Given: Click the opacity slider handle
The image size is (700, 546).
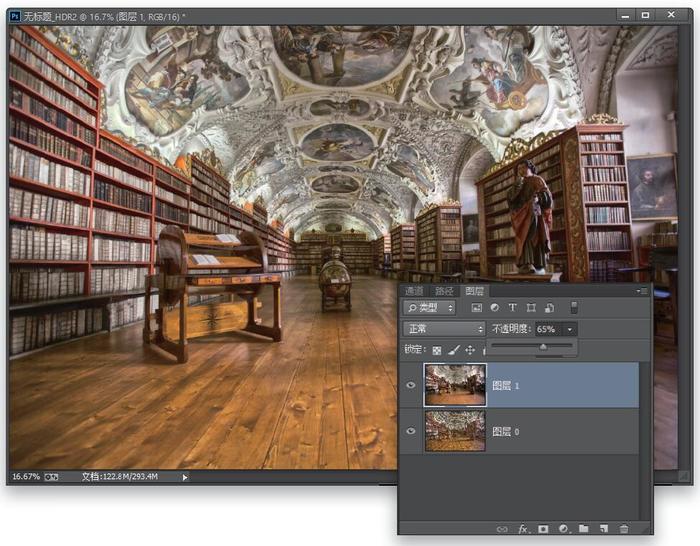Looking at the screenshot, I should pos(543,347).
